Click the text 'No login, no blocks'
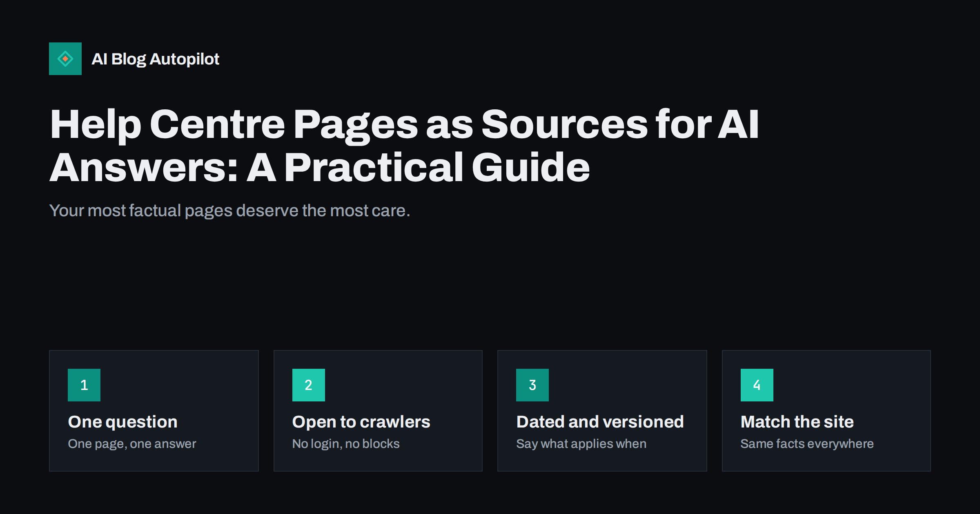Image resolution: width=980 pixels, height=514 pixels. [346, 444]
